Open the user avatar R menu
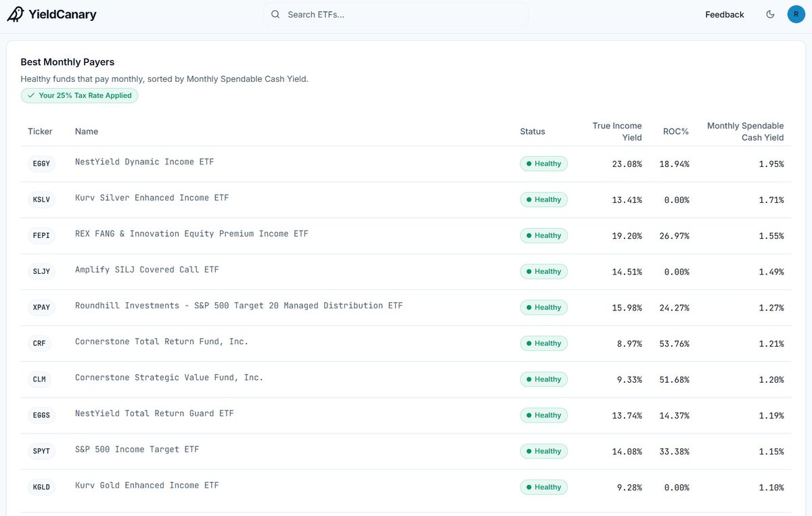The height and width of the screenshot is (516, 812). coord(796,14)
